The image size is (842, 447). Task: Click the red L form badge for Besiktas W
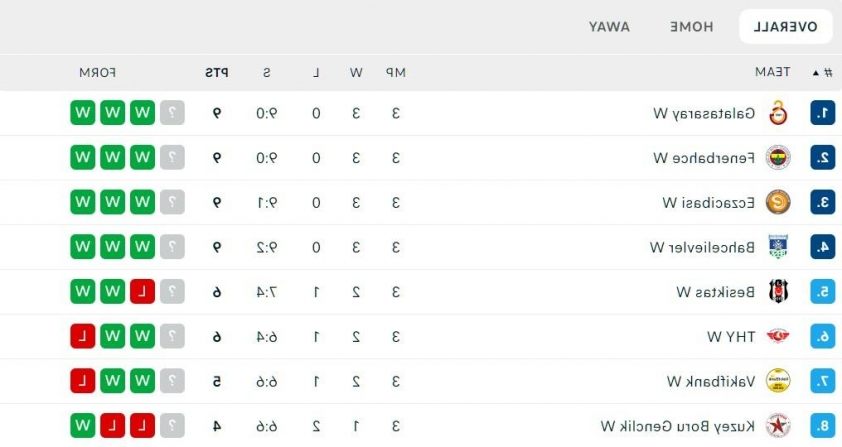click(x=142, y=292)
